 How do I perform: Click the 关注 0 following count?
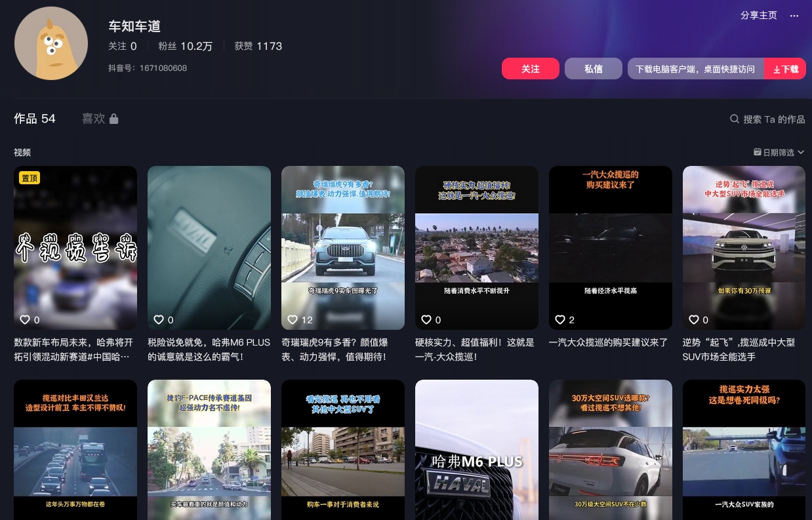pyautogui.click(x=123, y=46)
